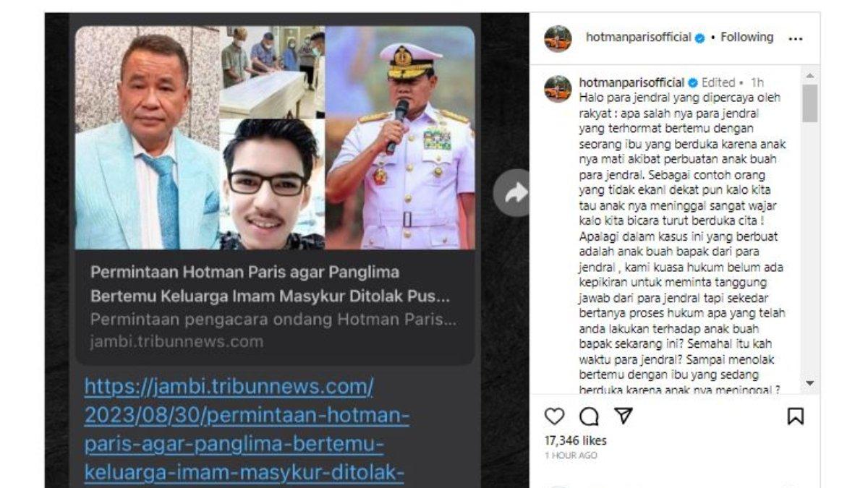Click the caption scrollbar up arrow
The width and height of the screenshot is (868, 488).
[809, 75]
